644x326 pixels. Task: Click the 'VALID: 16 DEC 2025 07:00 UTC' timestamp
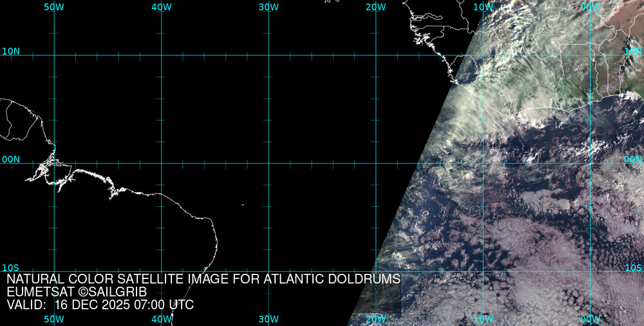click(x=100, y=305)
